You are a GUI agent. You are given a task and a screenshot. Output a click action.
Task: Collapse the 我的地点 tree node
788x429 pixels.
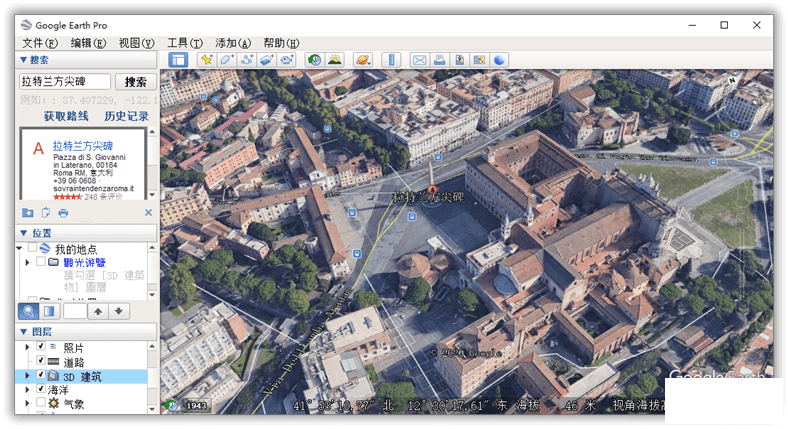click(20, 248)
